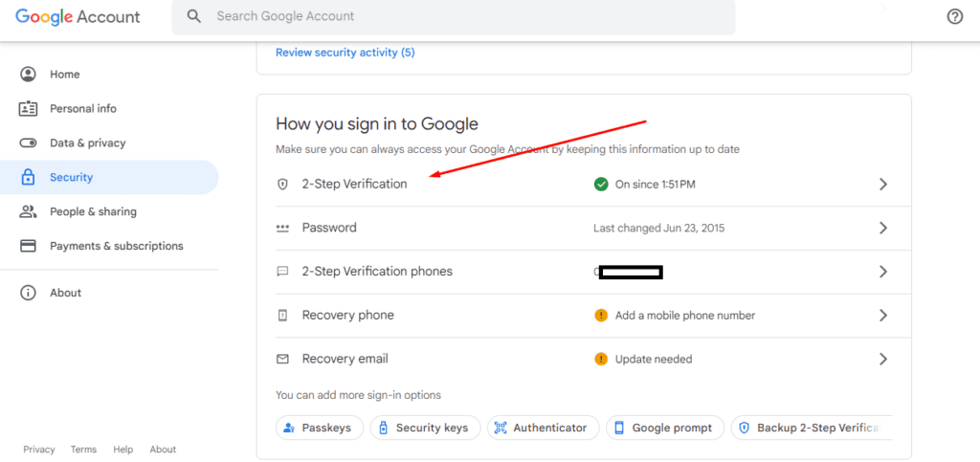This screenshot has width=980, height=462.
Task: Open 2-Step Verification phones chevron
Action: click(x=883, y=272)
